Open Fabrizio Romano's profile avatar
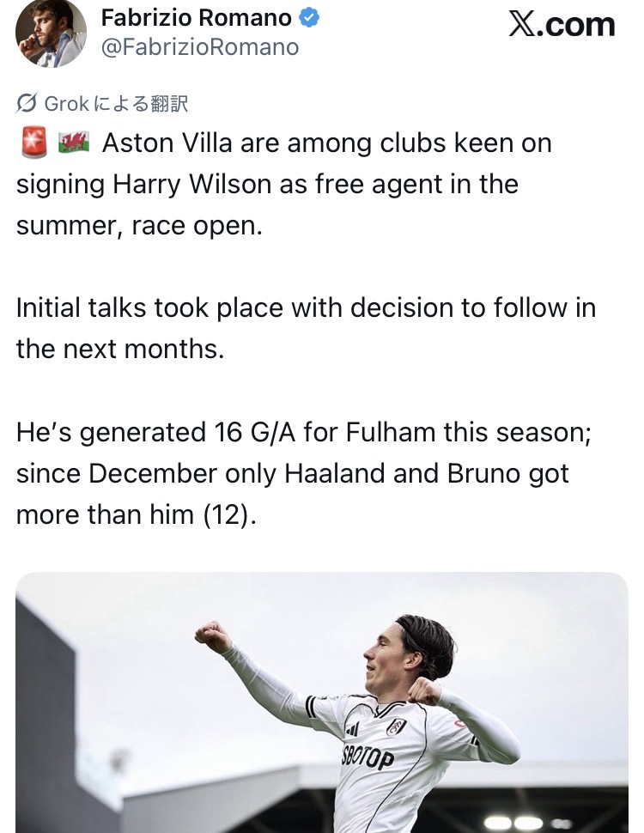 click(x=51, y=32)
